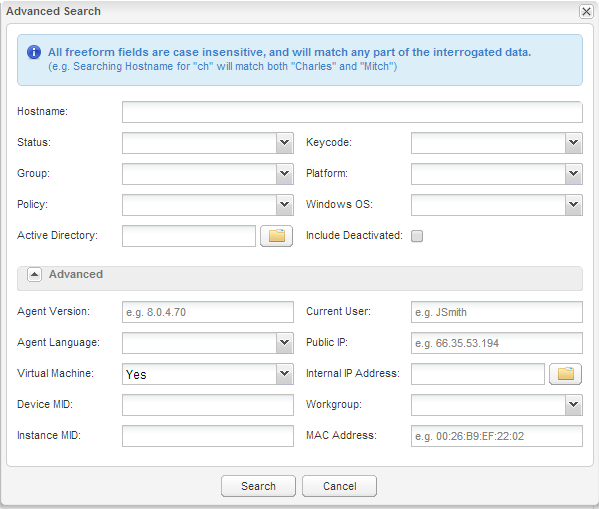Viewport: 599px width, 509px height.
Task: Open the Policy dropdown
Action: pos(284,205)
